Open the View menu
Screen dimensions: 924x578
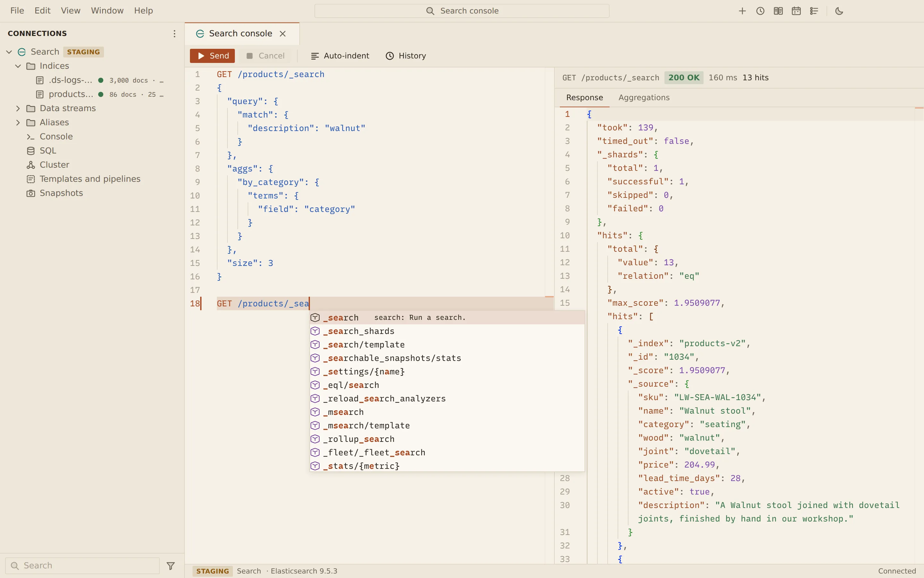[x=71, y=11]
